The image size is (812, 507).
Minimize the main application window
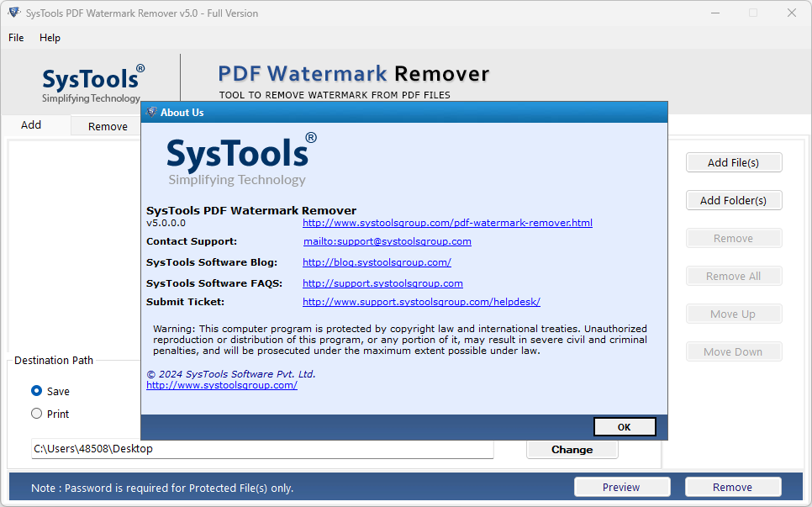tap(715, 13)
